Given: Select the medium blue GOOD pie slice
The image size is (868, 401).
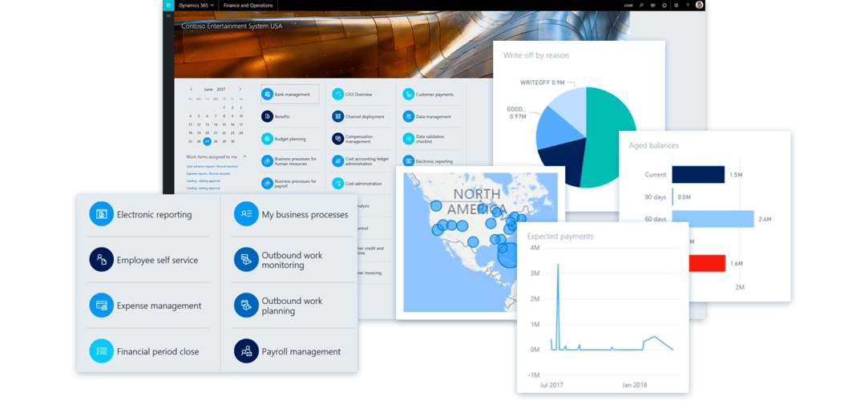Looking at the screenshot, I should point(555,128).
